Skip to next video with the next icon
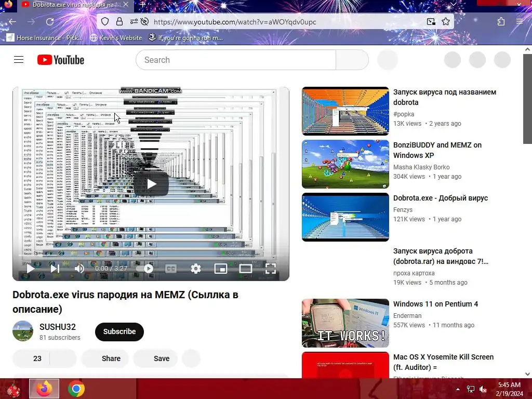This screenshot has width=532, height=399. coord(55,269)
